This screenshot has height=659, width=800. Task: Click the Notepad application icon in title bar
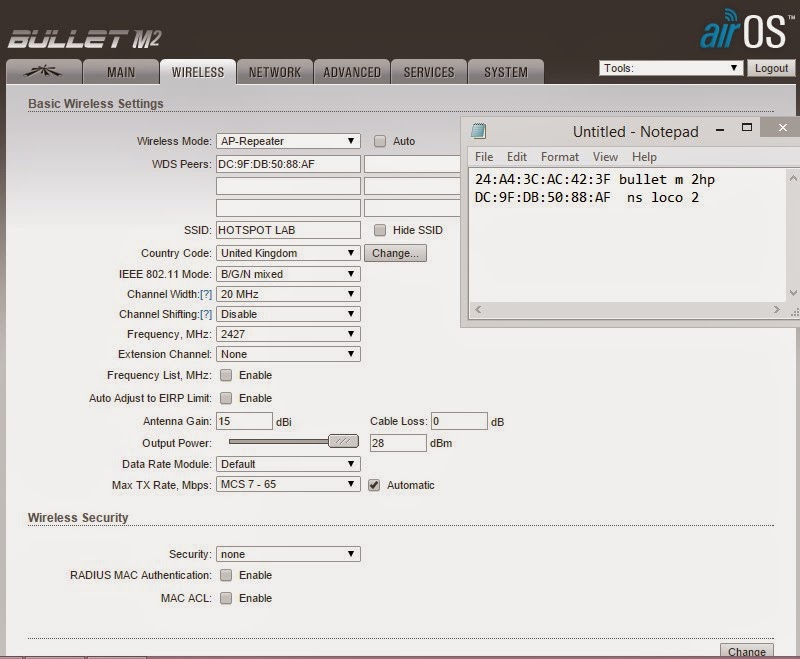[x=478, y=131]
